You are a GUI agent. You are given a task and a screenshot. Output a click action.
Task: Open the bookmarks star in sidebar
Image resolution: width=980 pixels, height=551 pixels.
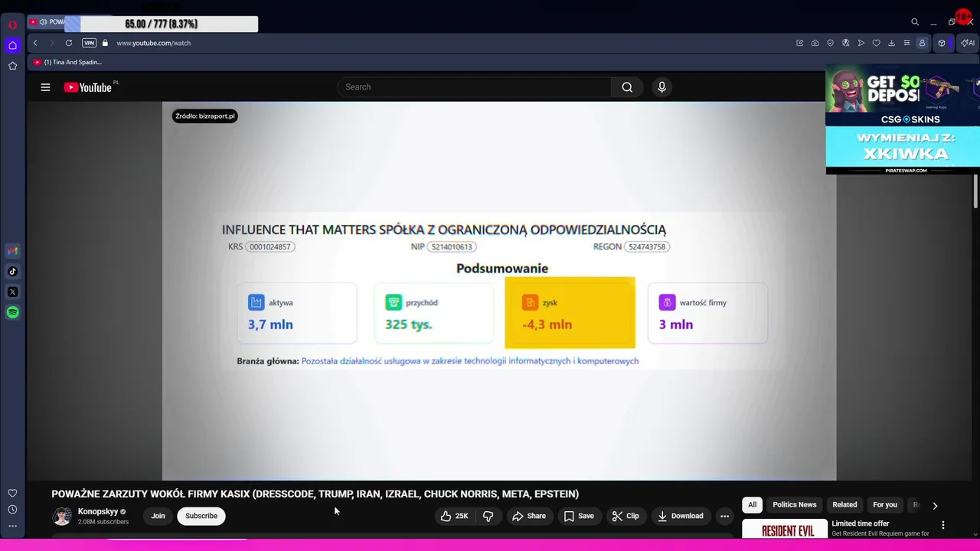[12, 66]
